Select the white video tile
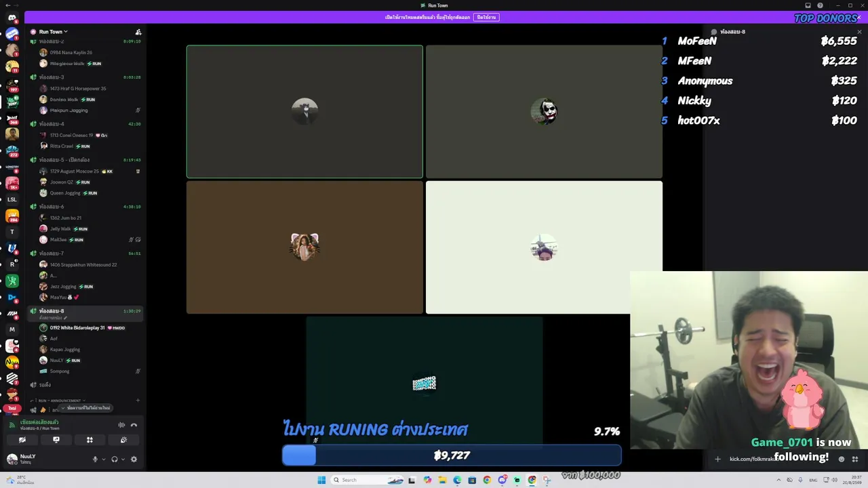Viewport: 868px width, 488px height. click(544, 247)
